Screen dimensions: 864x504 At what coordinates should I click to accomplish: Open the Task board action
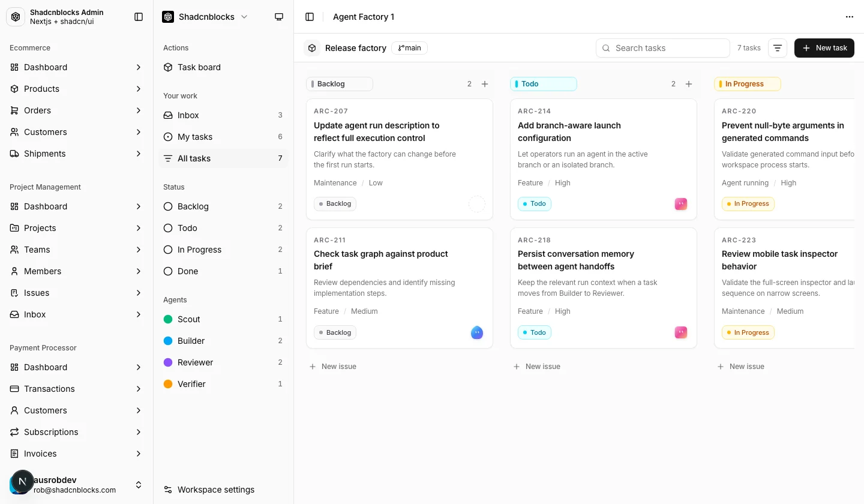point(223,67)
